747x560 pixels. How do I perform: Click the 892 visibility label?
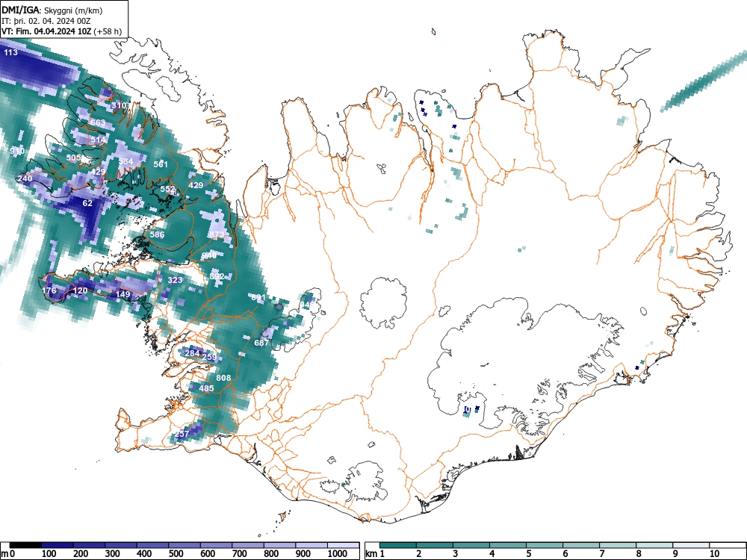tap(217, 276)
